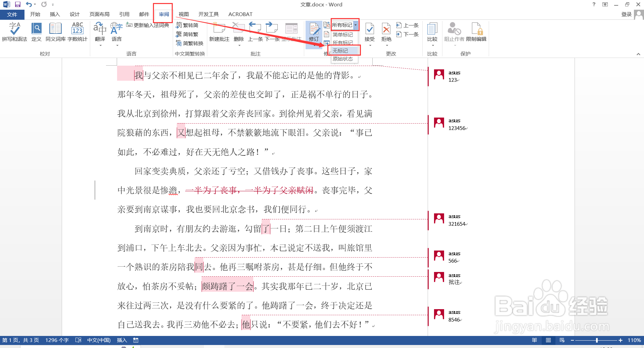Expand the 拒绝 dropdown arrow

click(x=386, y=45)
